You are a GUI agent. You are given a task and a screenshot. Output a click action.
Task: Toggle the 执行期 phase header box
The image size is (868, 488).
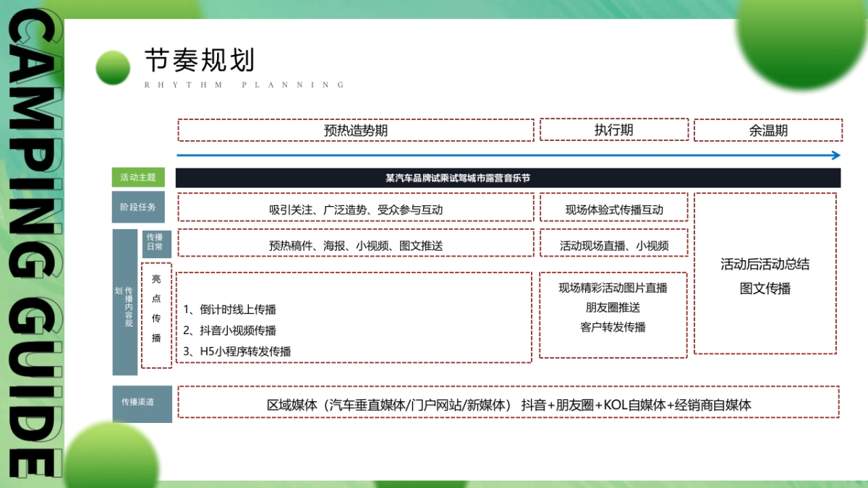pos(613,129)
